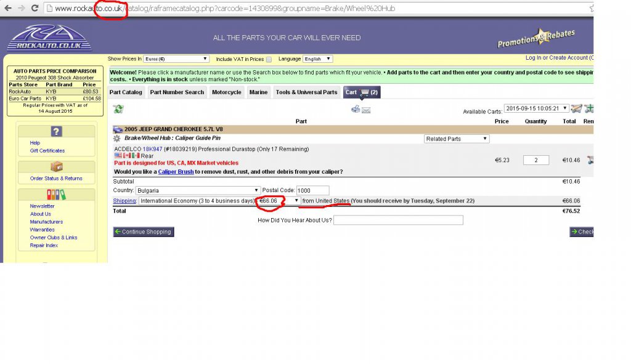The width and height of the screenshot is (631, 364).
Task: Click the RockAuto.co.uk logo
Action: pos(49,38)
